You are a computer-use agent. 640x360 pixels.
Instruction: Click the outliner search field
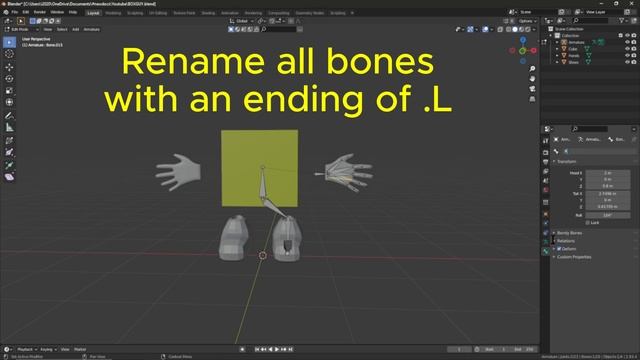[x=590, y=20]
